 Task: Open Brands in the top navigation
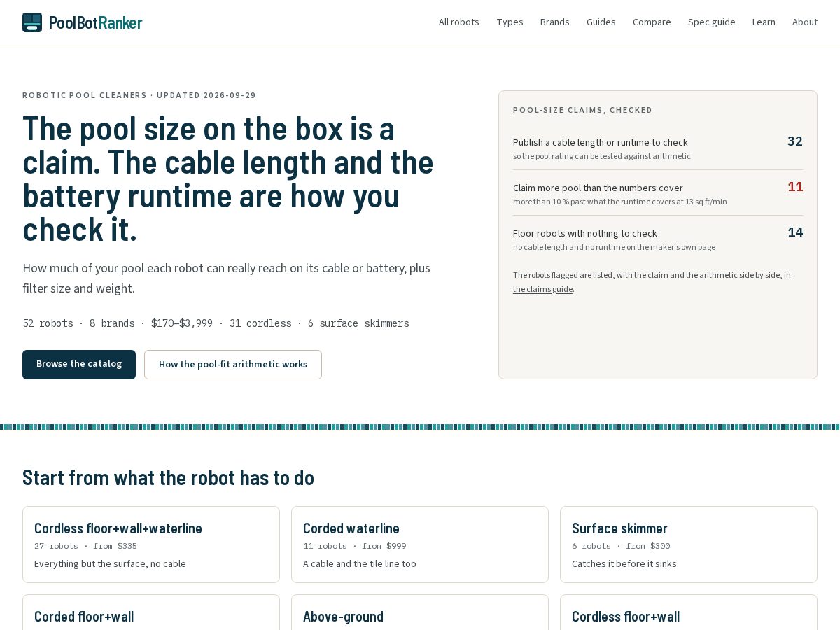coord(555,22)
